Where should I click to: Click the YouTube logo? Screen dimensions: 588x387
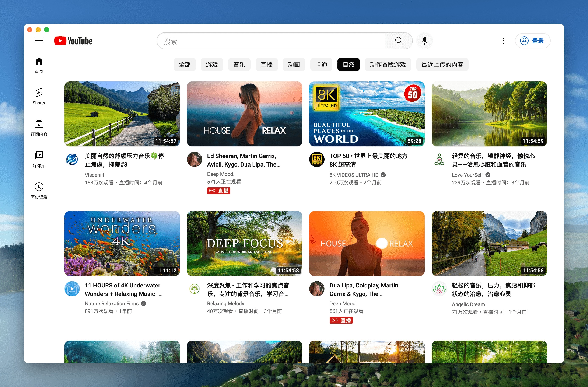73,41
